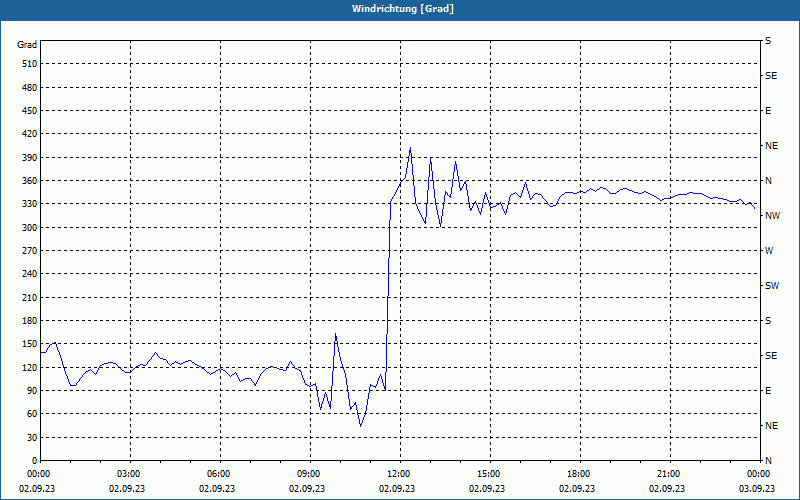This screenshot has height=500, width=800.
Task: Click the lowest dip of the blue line
Action: click(361, 426)
